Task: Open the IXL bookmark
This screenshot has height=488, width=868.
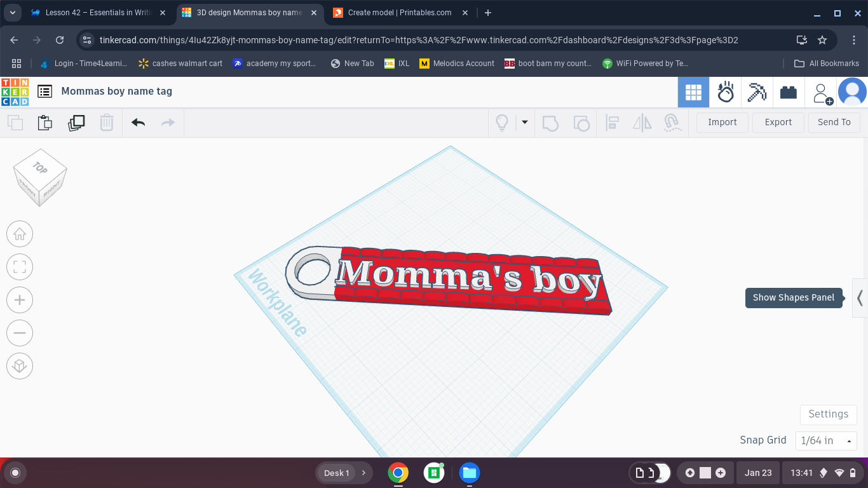Action: pyautogui.click(x=397, y=64)
